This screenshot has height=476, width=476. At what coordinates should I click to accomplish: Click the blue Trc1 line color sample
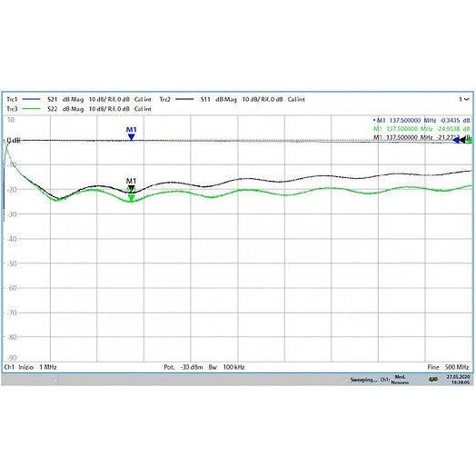(x=31, y=99)
